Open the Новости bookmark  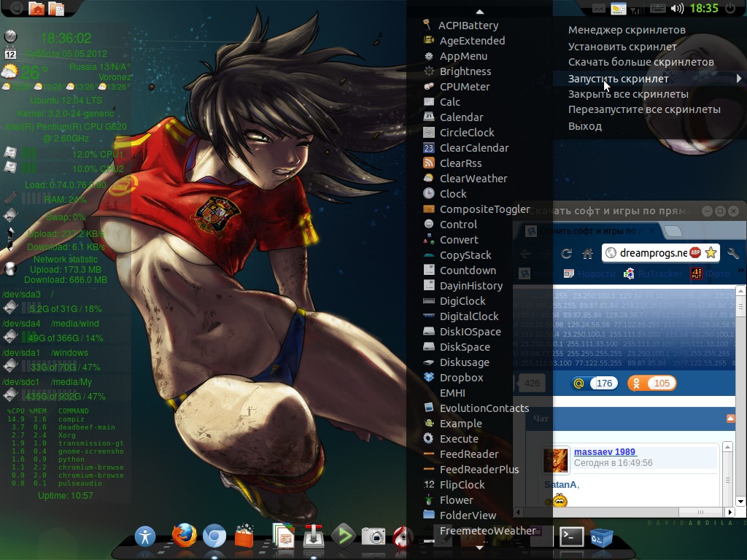pos(589,274)
